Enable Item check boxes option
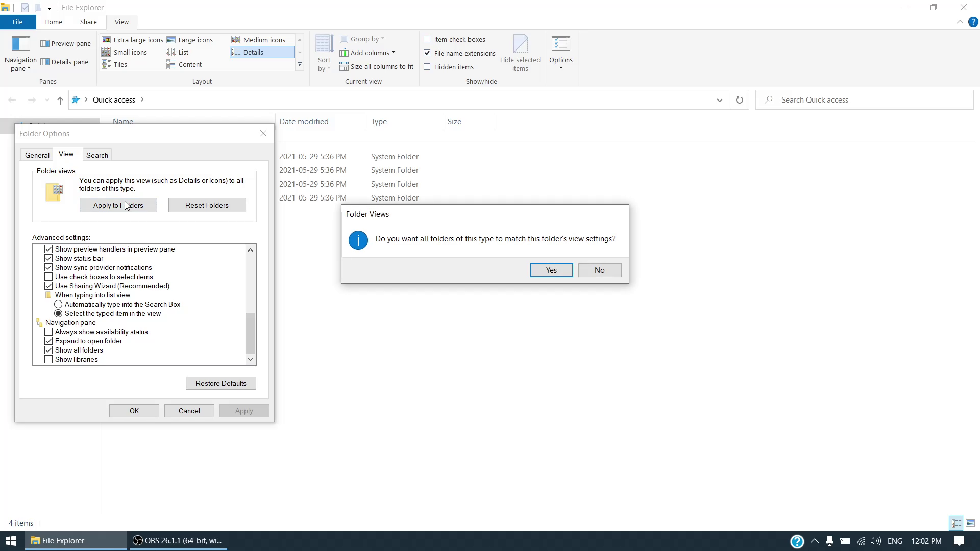 (427, 39)
